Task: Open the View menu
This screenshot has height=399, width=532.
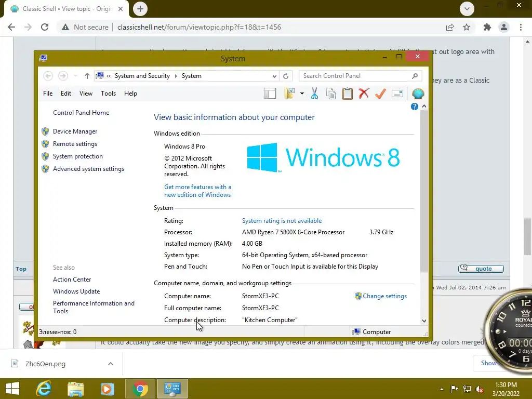Action: click(x=86, y=94)
